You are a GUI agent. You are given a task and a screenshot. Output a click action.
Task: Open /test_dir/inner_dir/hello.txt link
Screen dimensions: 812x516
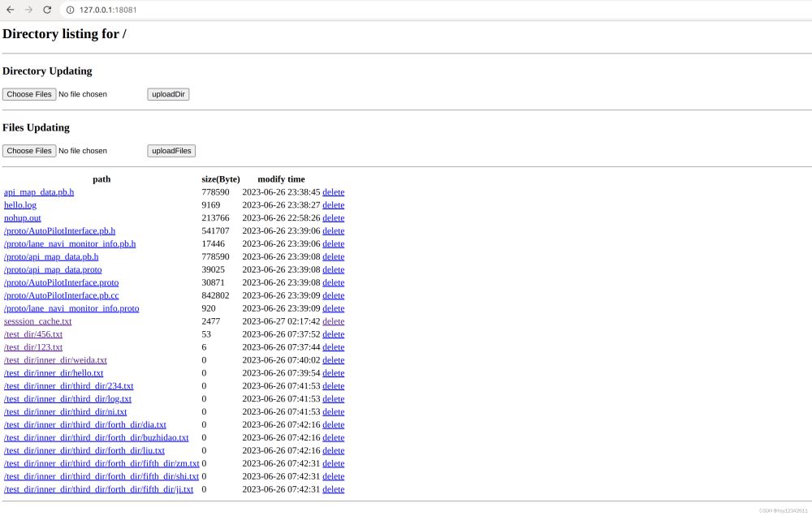(54, 373)
